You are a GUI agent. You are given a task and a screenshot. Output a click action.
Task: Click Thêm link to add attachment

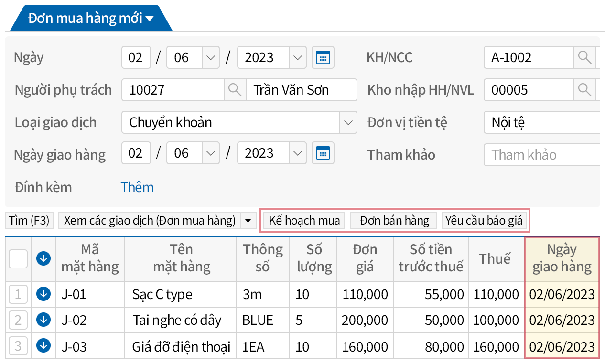pyautogui.click(x=137, y=187)
